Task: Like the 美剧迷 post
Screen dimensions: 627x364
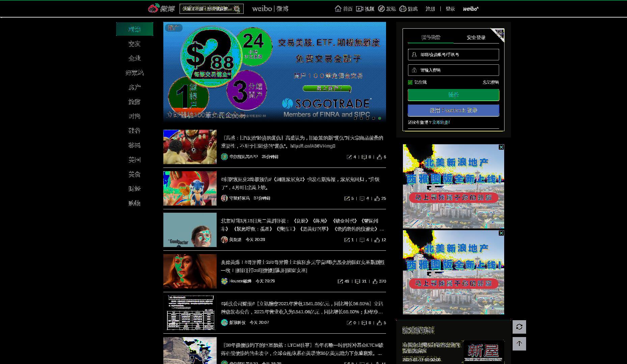Action: (x=377, y=240)
